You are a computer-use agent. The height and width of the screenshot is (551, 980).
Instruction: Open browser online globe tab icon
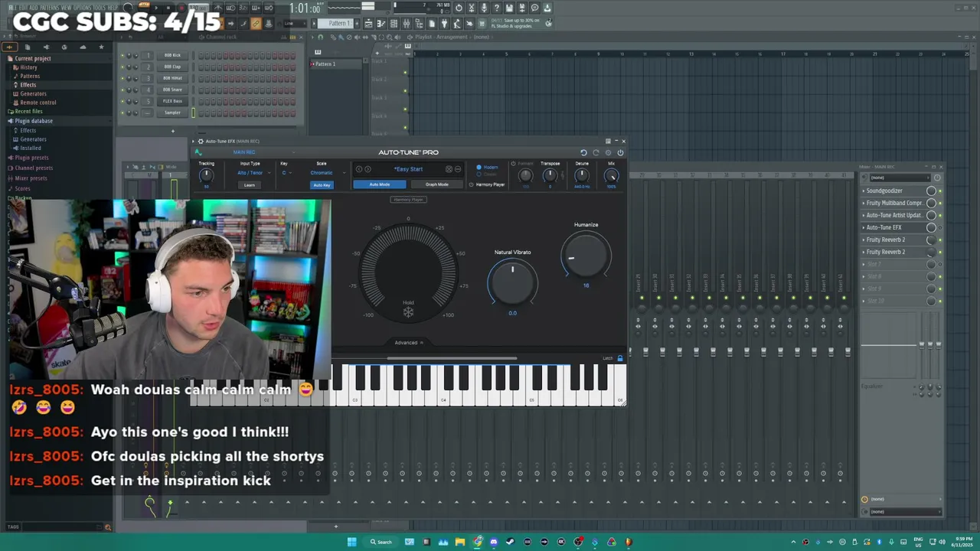coord(64,47)
